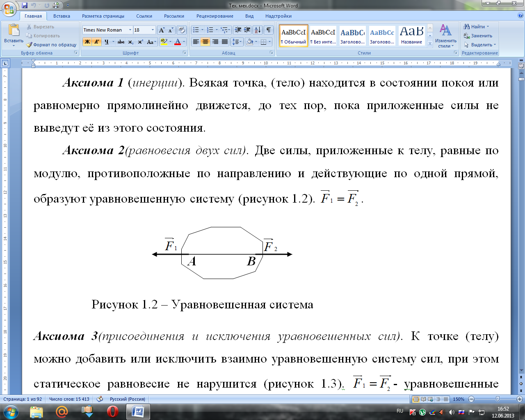
Task: Switch to Full Screen Reading view
Action: coord(423,399)
